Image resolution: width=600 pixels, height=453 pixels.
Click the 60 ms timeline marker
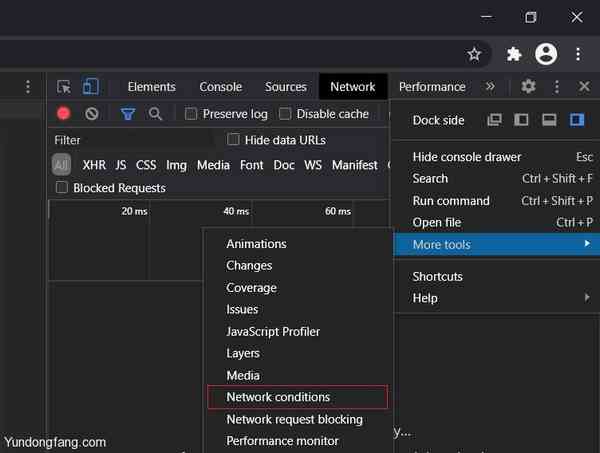coord(338,211)
